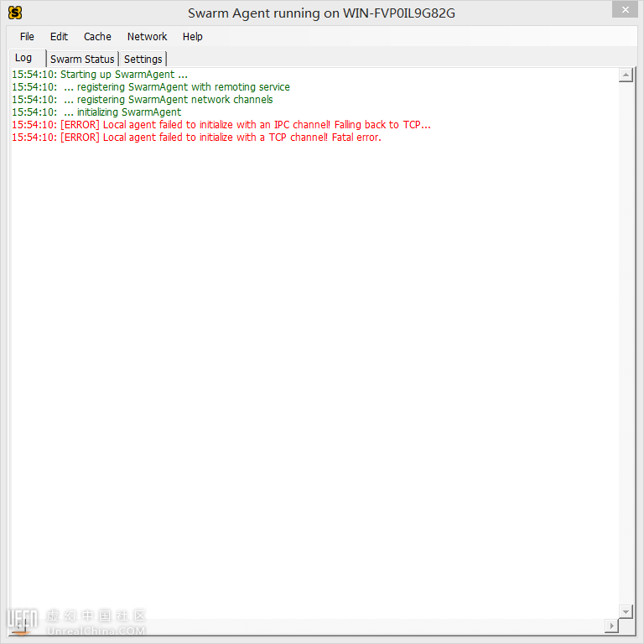
Task: Open the Network menu
Action: [x=147, y=37]
